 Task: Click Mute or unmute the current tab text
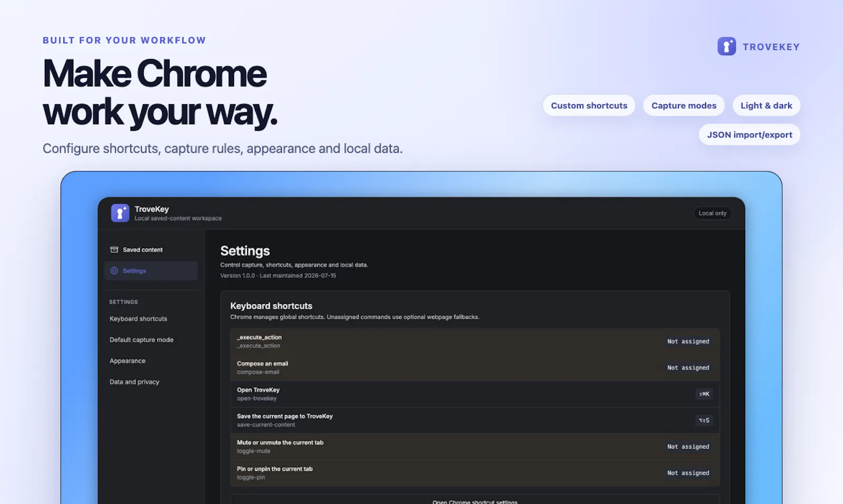tap(280, 442)
